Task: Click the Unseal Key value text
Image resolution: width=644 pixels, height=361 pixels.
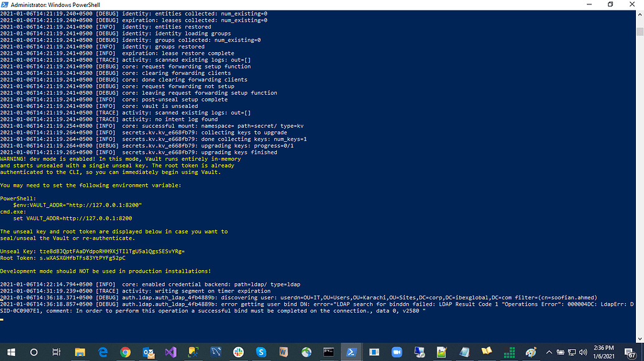Action: pyautogui.click(x=112, y=251)
